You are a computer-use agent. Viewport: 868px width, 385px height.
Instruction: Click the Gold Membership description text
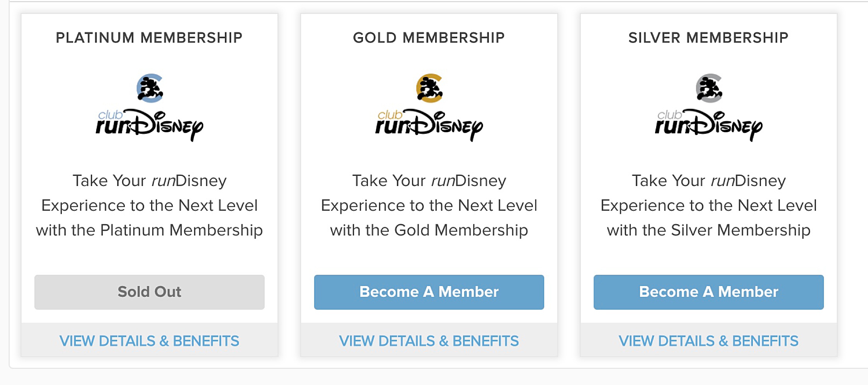pos(429,205)
